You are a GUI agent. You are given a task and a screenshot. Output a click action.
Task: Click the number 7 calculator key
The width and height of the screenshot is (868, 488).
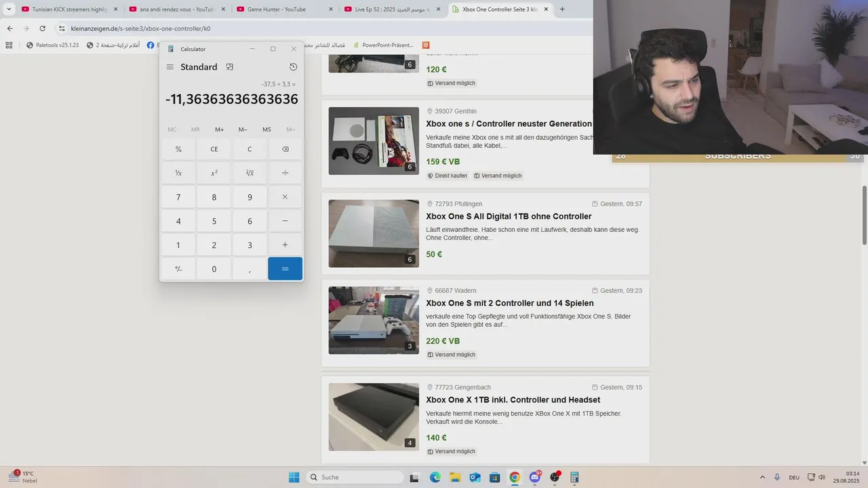pos(178,197)
